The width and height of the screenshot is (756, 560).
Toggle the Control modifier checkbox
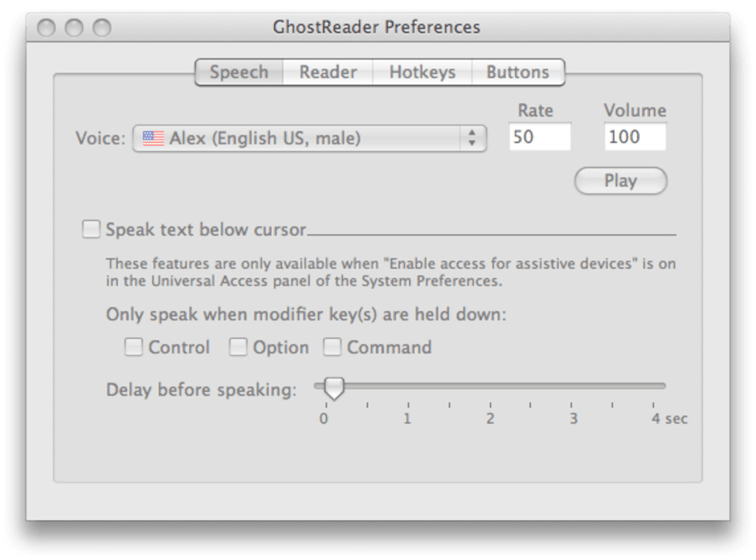point(133,347)
